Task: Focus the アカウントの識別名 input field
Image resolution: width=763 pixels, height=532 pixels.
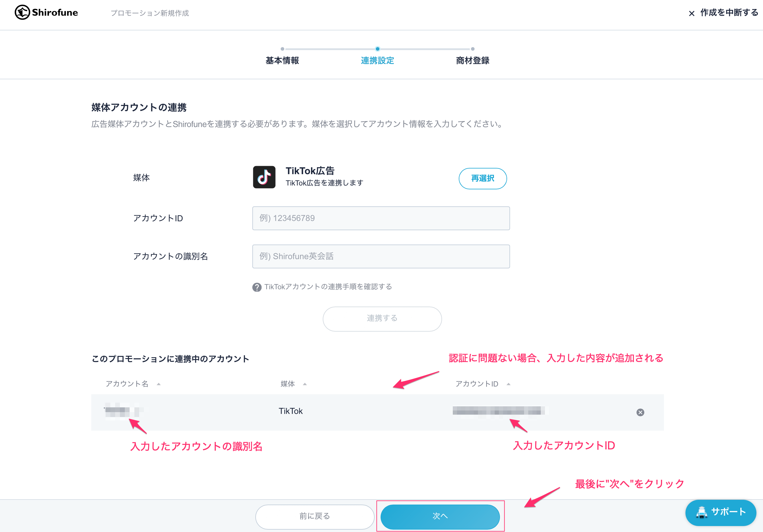Action: [381, 256]
